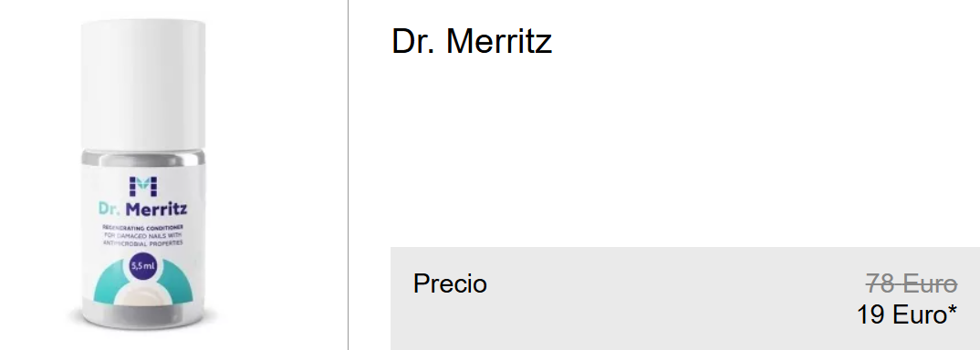
Task: Click the purple 5,5 ml badge
Action: point(143,266)
